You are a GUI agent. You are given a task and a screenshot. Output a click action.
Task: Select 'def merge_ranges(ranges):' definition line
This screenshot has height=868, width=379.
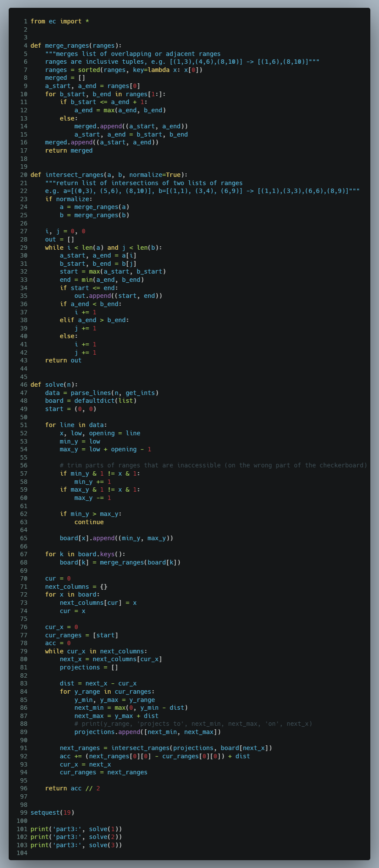76,46
